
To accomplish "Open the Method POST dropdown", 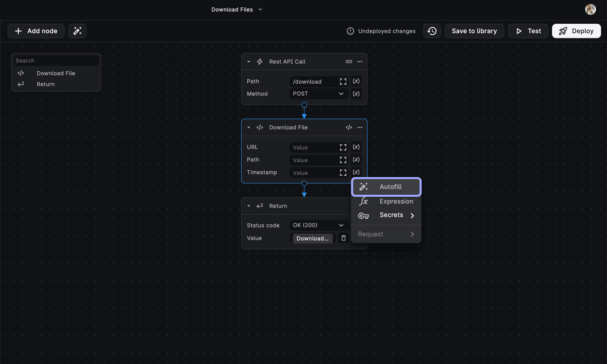I will tap(318, 94).
